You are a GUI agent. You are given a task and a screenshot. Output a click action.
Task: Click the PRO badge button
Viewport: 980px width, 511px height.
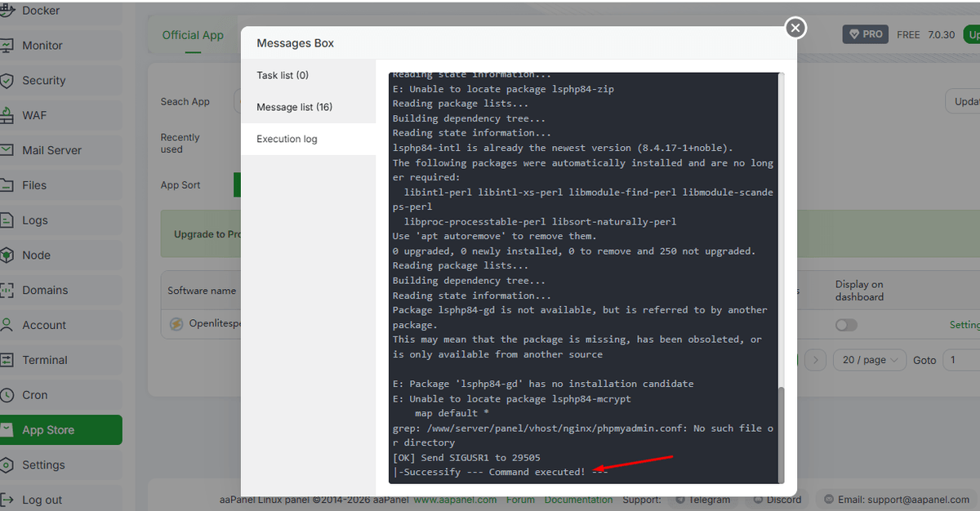pyautogui.click(x=865, y=34)
